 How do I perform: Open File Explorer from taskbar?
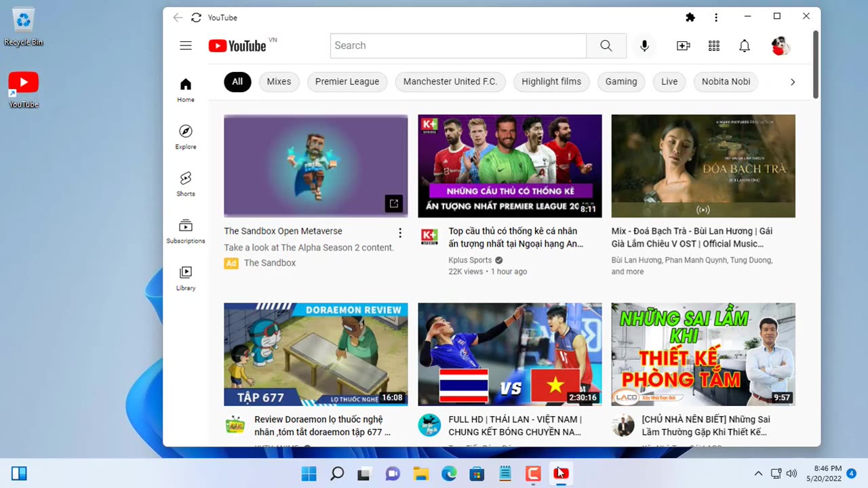[x=421, y=473]
